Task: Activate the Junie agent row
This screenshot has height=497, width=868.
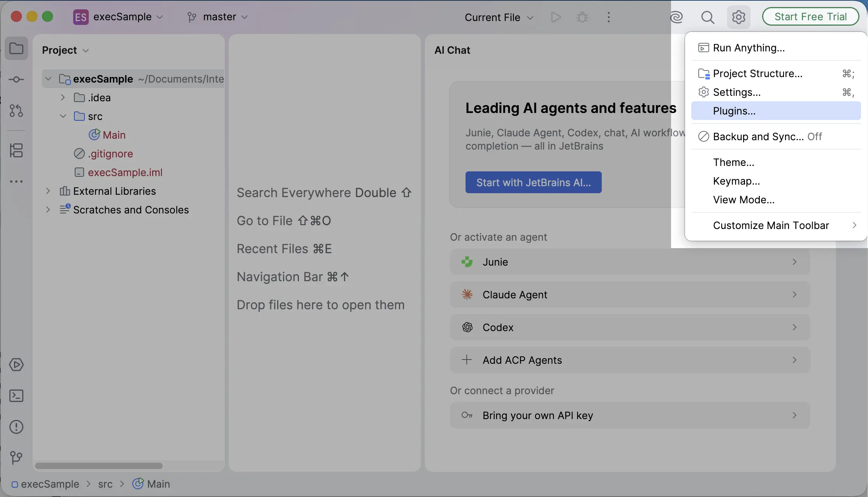Action: click(x=630, y=262)
